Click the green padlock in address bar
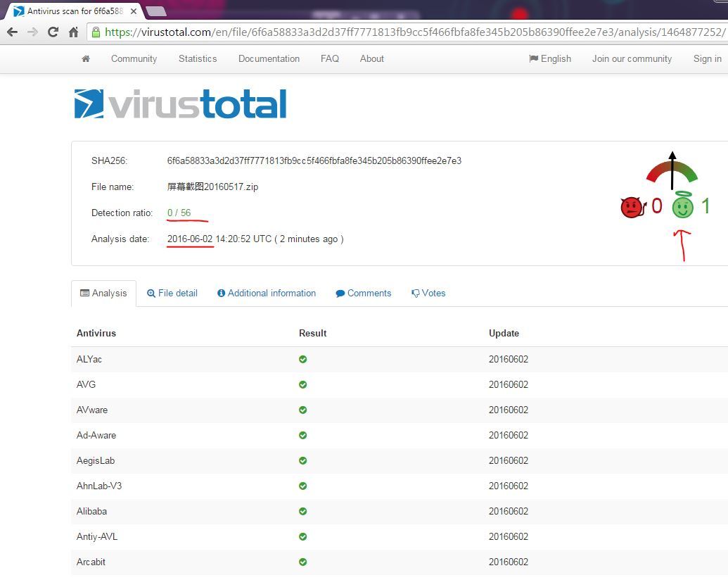Screen dimensions: 728x580 96,32
